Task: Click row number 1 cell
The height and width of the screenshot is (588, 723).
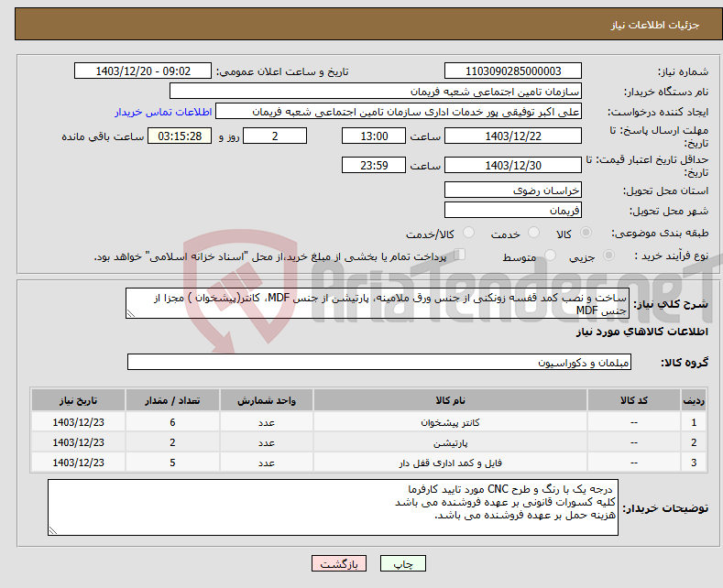Action: (x=694, y=422)
